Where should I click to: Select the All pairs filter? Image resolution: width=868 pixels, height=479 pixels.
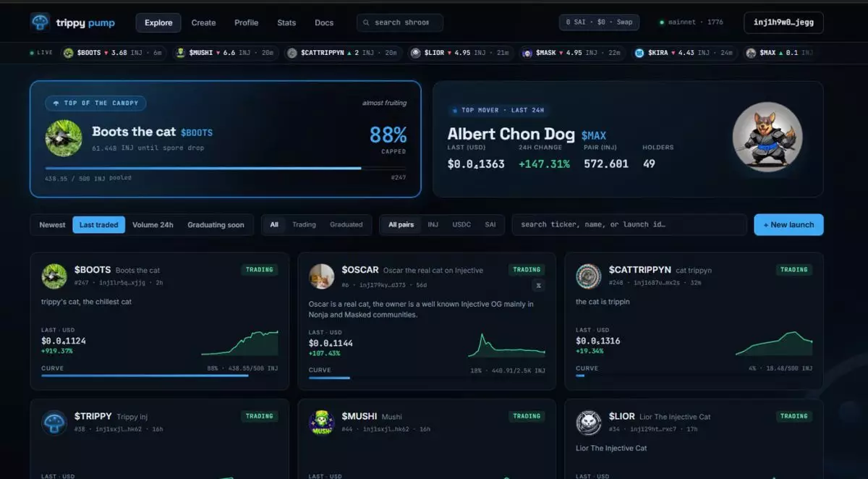401,224
